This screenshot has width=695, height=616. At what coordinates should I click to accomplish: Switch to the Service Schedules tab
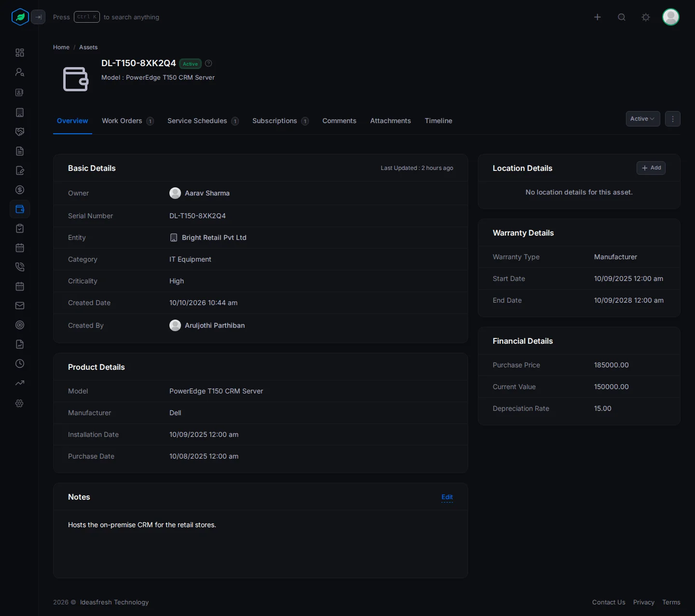(x=203, y=121)
